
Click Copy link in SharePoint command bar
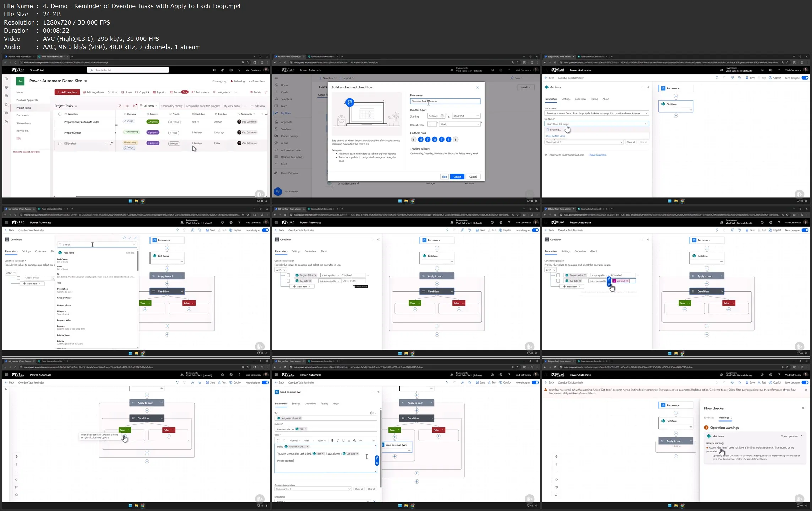coord(142,92)
